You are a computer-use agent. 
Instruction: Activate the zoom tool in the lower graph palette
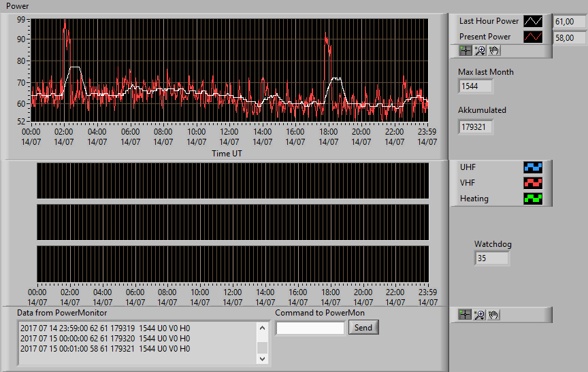click(479, 315)
